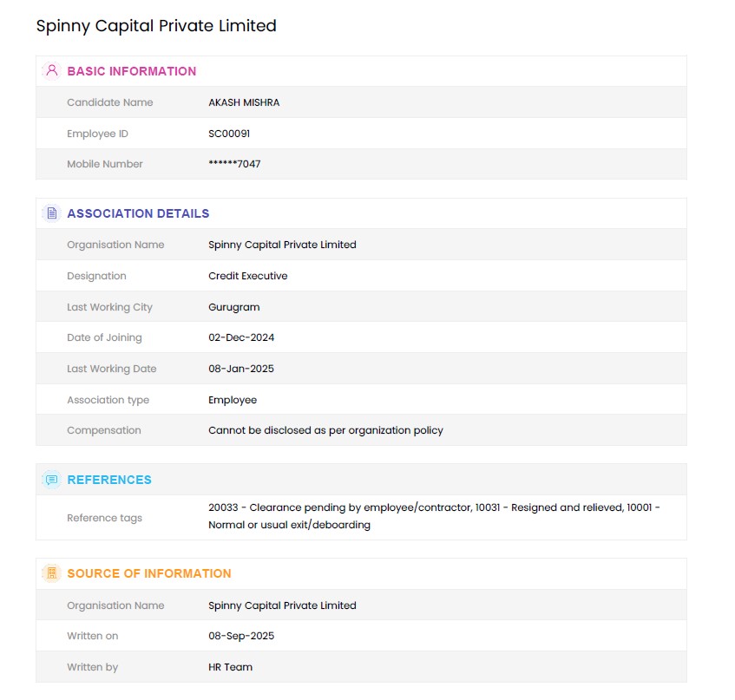Click the HR Team written-by value
This screenshot has height=700, width=735.
[231, 667]
